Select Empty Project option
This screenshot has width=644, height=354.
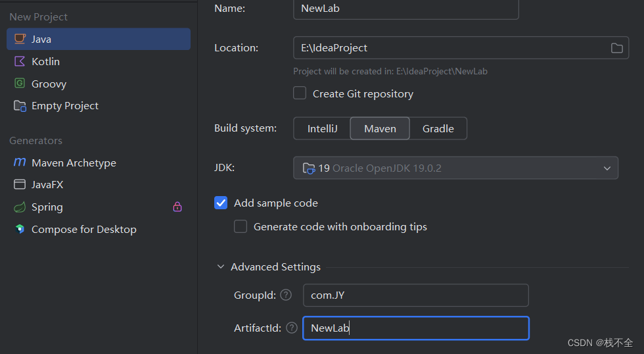(x=99, y=106)
